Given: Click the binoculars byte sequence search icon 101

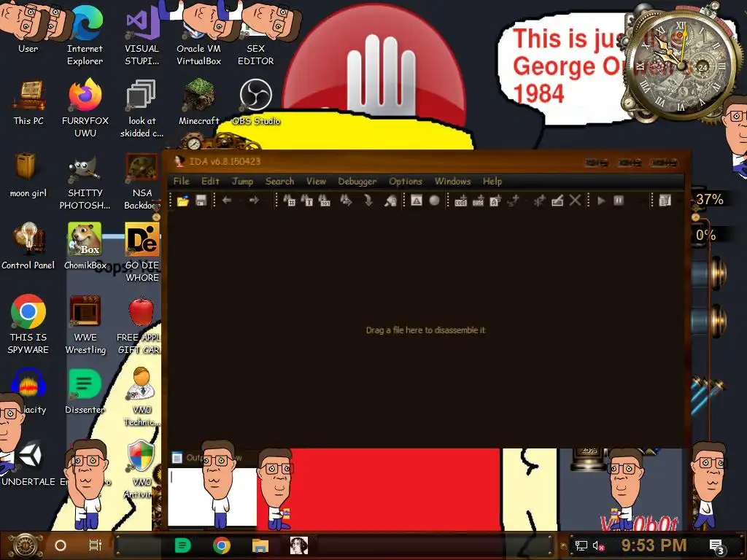Looking at the screenshot, I should (x=325, y=201).
